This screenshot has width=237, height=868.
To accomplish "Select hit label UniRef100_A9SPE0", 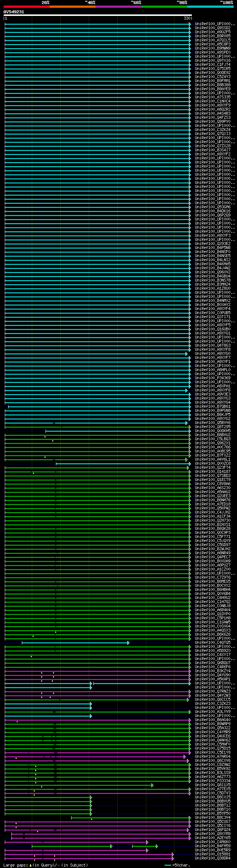I will click(x=213, y=52).
